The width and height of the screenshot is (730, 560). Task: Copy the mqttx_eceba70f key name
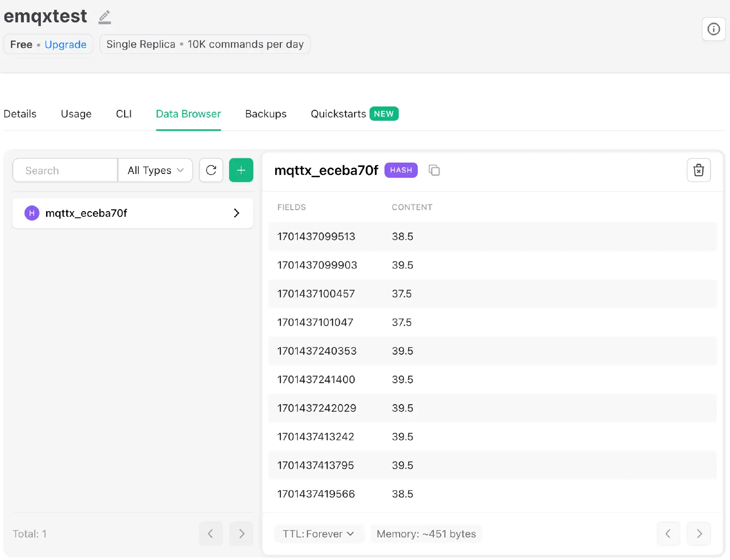point(434,170)
